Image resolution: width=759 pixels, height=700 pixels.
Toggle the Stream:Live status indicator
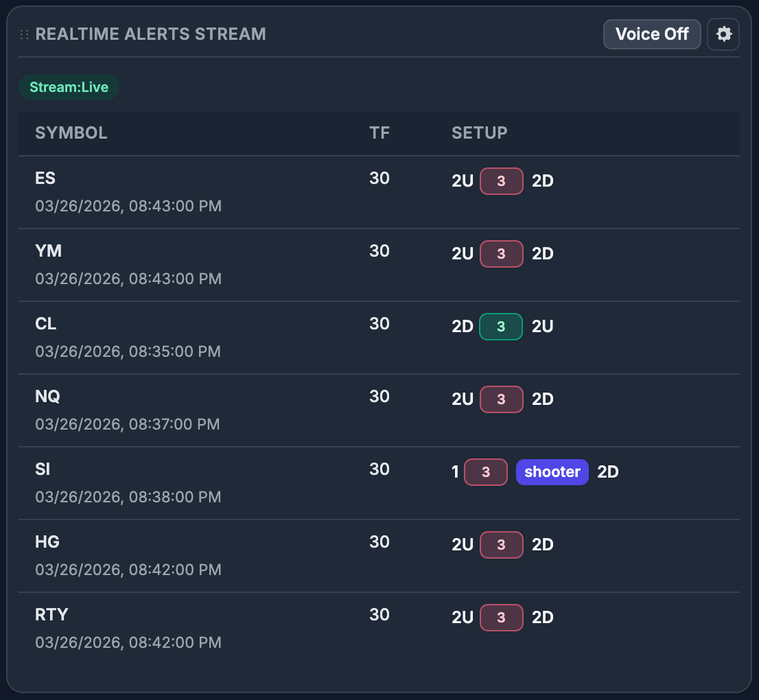(69, 87)
